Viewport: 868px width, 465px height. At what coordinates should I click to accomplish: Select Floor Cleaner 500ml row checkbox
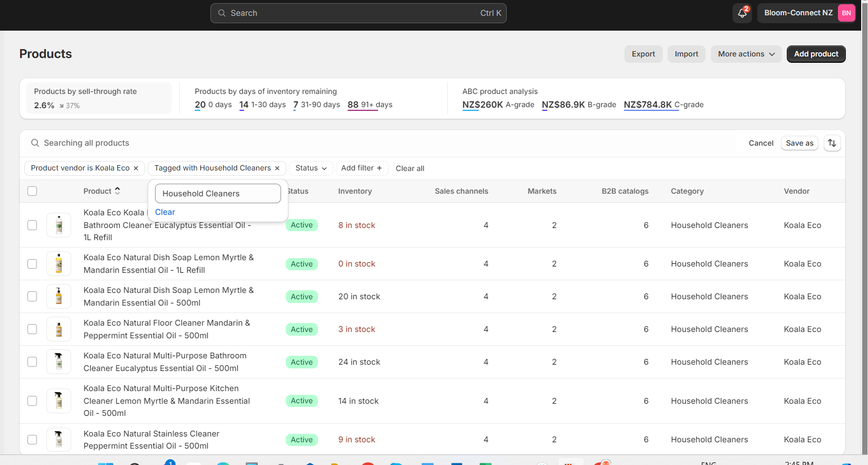32,329
